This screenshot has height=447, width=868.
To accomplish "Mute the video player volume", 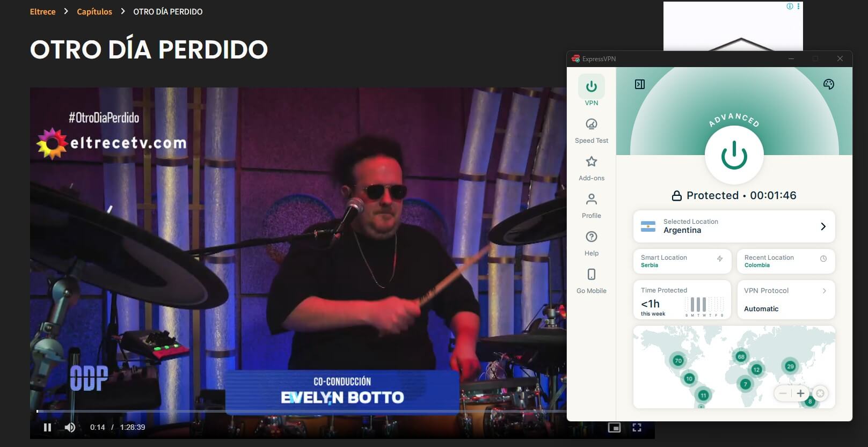I will (70, 427).
